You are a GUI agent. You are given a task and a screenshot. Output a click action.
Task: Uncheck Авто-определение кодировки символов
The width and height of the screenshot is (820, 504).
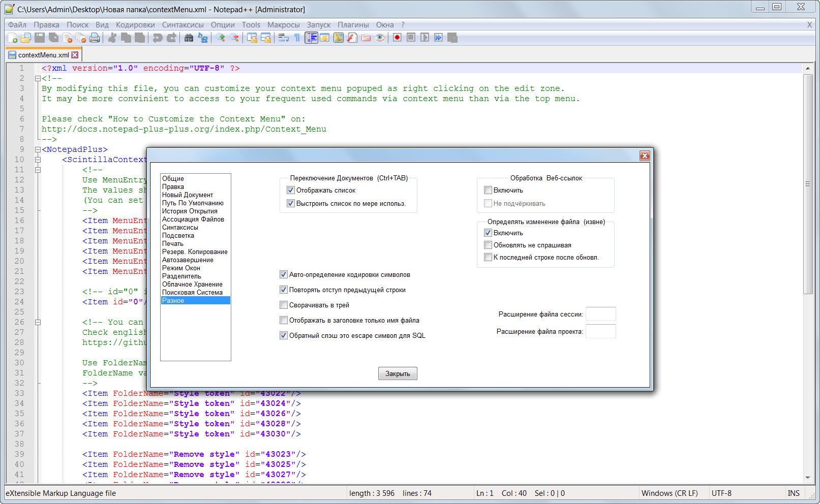284,275
